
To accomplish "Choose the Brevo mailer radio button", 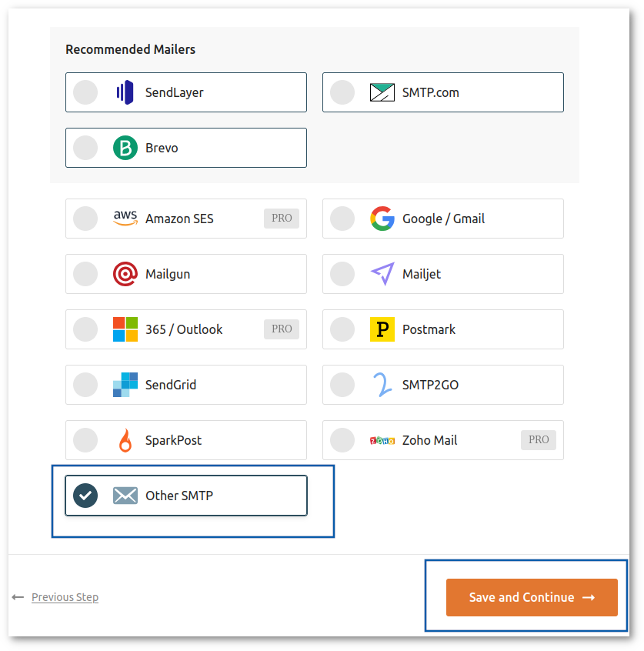I will [85, 148].
